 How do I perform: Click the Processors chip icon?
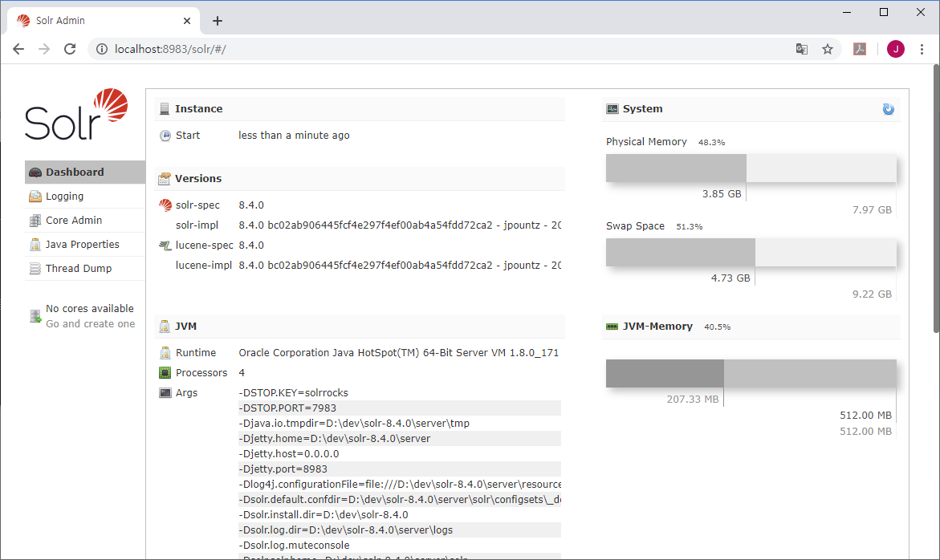(x=165, y=372)
